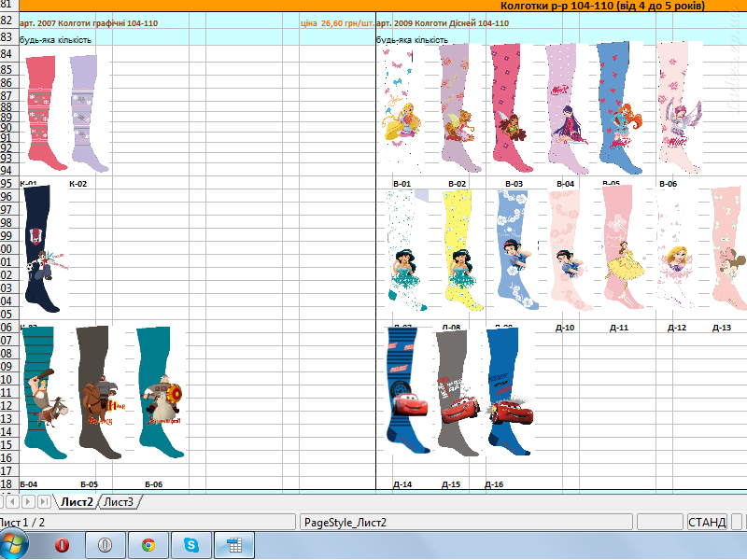
Task: Click the Д-12 label cell
Action: coord(677,328)
